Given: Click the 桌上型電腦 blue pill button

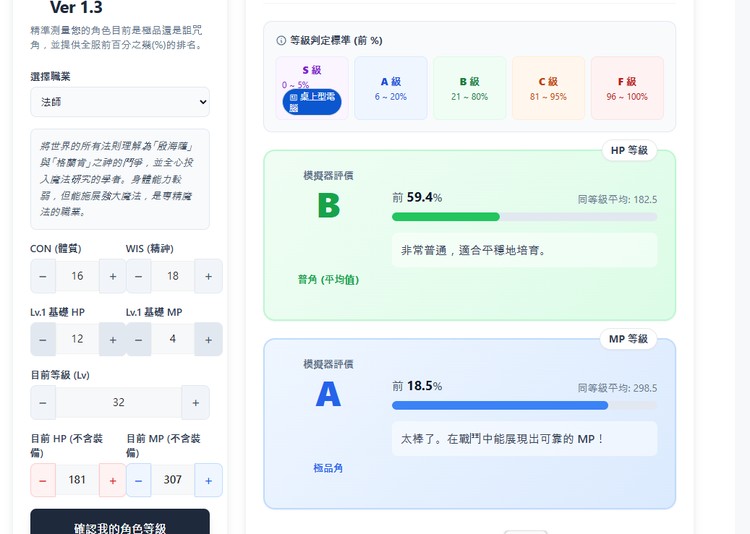Looking at the screenshot, I should coord(312,102).
